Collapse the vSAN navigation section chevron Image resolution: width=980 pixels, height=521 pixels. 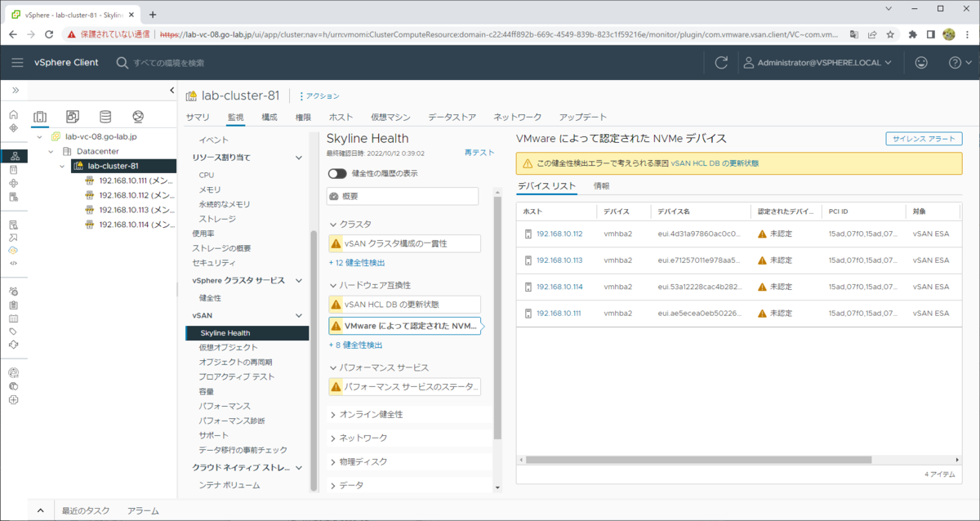click(x=298, y=314)
